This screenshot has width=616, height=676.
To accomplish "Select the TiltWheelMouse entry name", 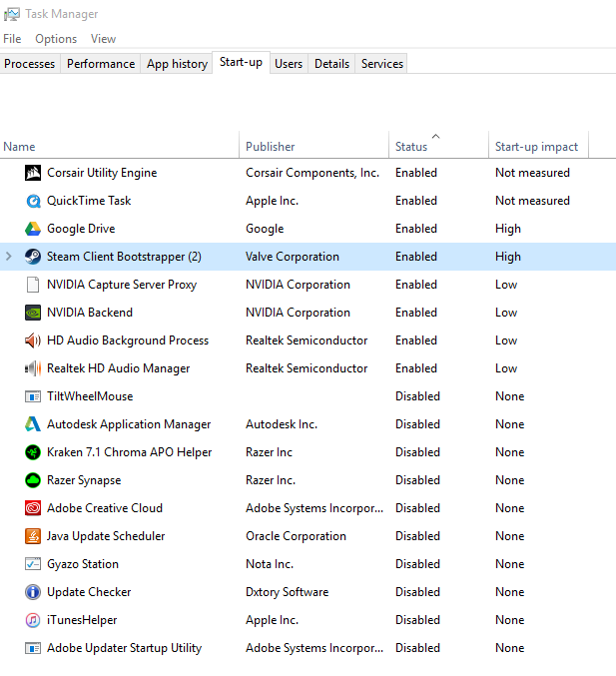I will pyautogui.click(x=90, y=396).
